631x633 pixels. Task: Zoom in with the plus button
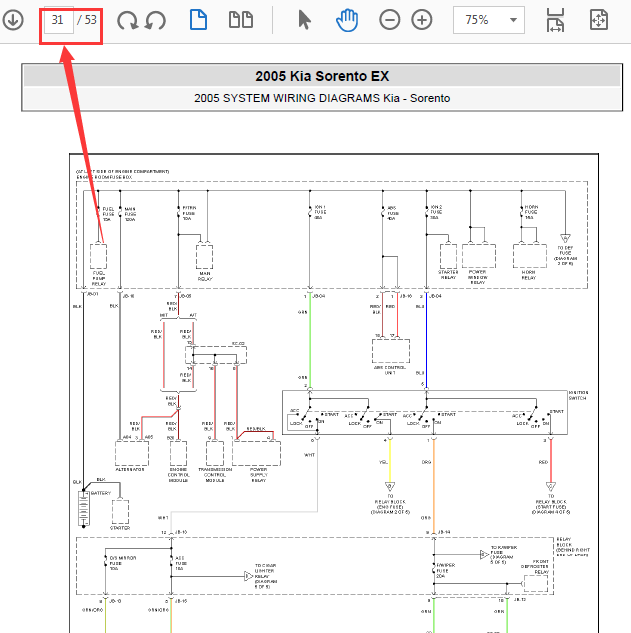pyautogui.click(x=422, y=20)
